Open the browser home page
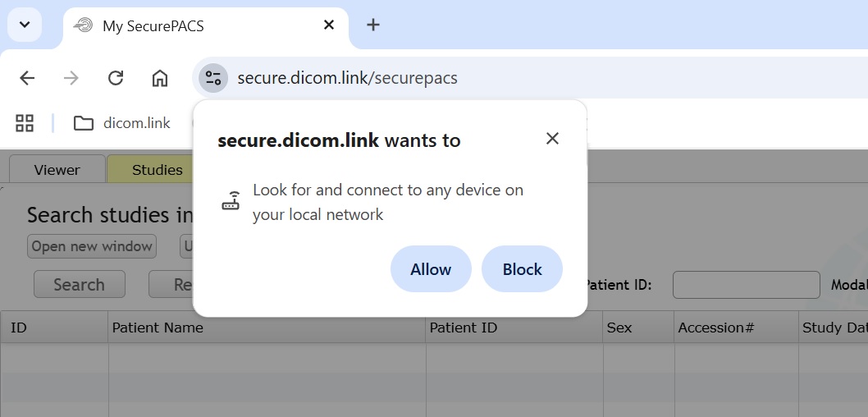The width and height of the screenshot is (868, 417). [160, 78]
